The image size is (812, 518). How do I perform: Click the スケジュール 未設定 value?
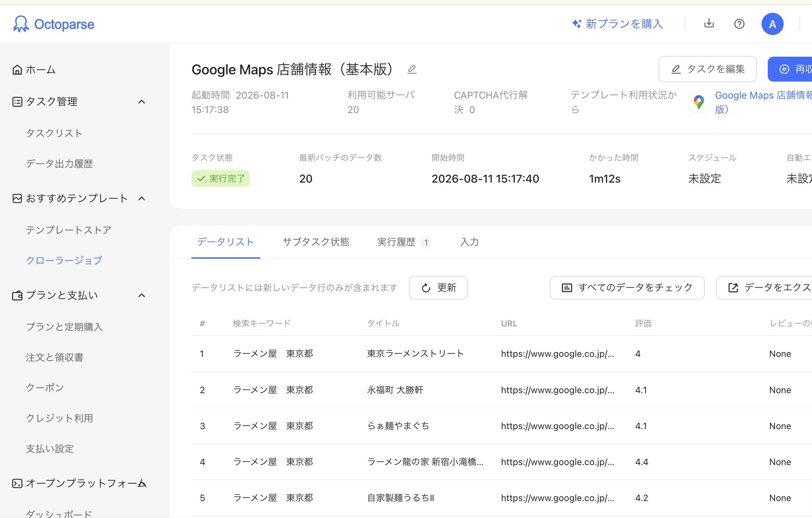coord(705,179)
